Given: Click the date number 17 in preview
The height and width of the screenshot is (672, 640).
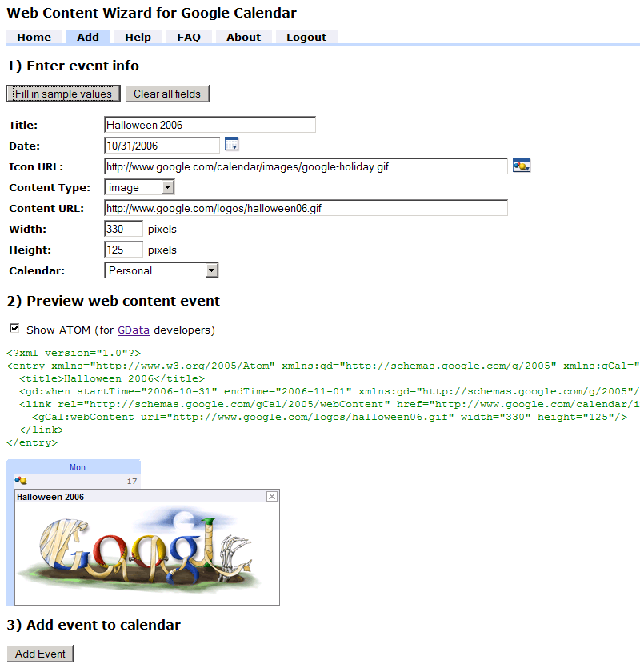Looking at the screenshot, I should pos(132,482).
